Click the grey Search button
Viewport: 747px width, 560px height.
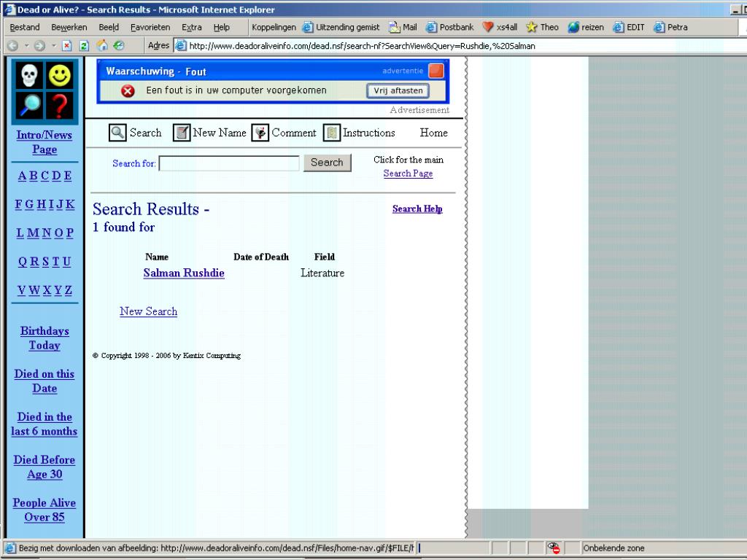(328, 163)
